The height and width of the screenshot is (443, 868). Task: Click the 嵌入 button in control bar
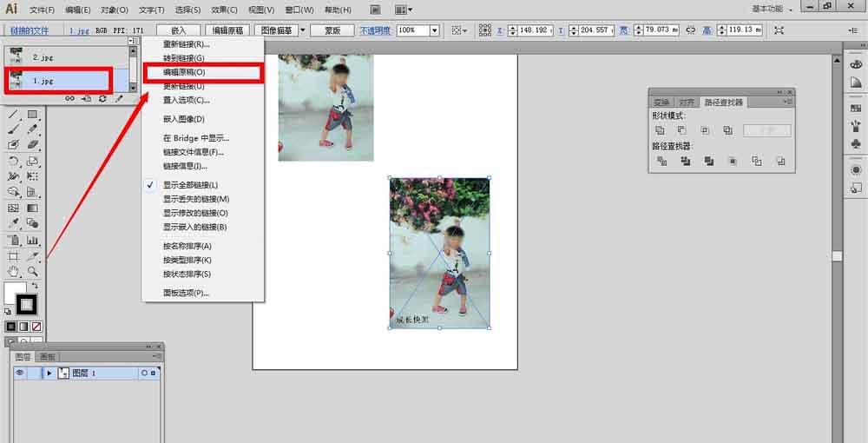point(179,30)
